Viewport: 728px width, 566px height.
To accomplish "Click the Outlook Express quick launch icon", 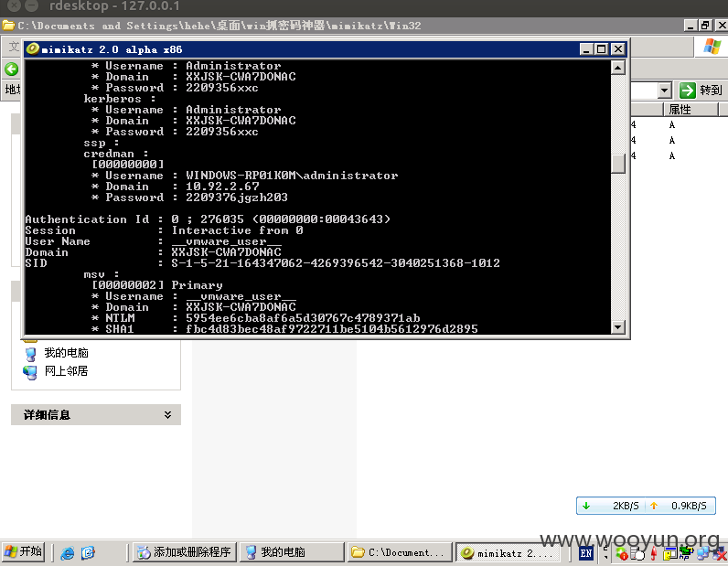I will click(x=88, y=552).
